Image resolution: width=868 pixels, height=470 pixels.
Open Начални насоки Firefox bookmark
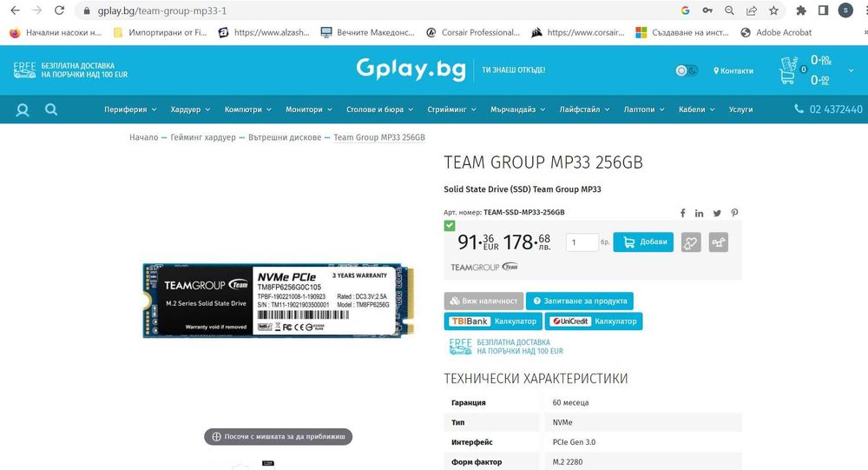coord(56,33)
